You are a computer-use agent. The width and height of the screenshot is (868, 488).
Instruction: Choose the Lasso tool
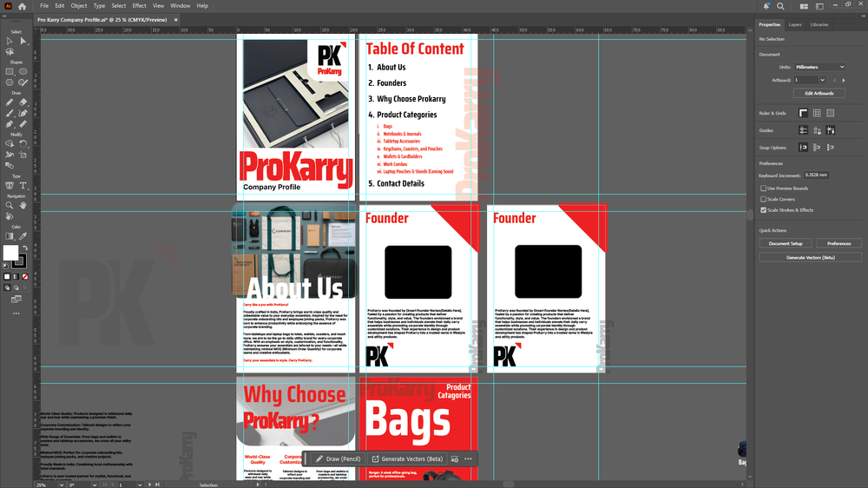click(10, 52)
